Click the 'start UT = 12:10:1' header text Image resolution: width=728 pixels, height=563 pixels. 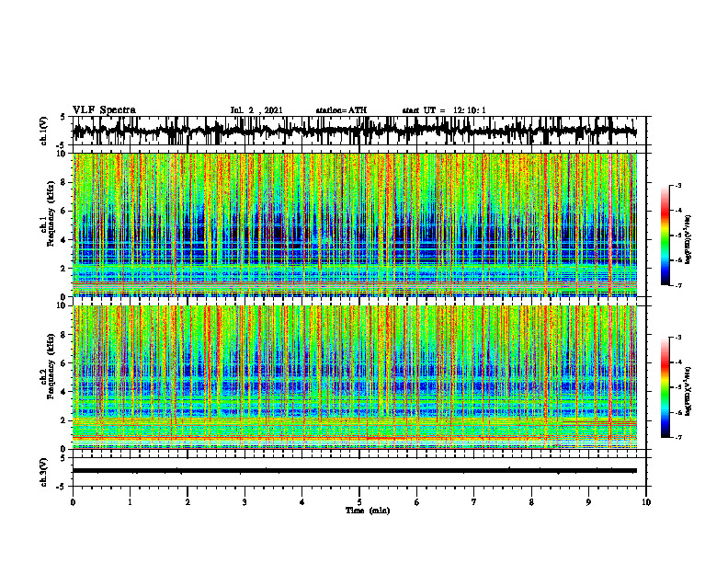point(444,110)
